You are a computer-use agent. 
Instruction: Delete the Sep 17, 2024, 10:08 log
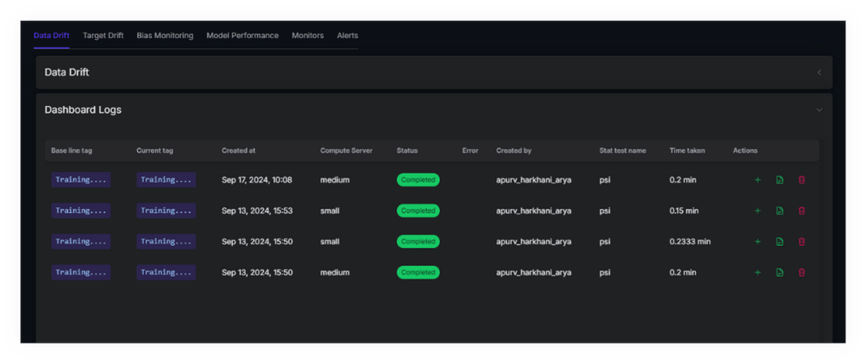(801, 180)
